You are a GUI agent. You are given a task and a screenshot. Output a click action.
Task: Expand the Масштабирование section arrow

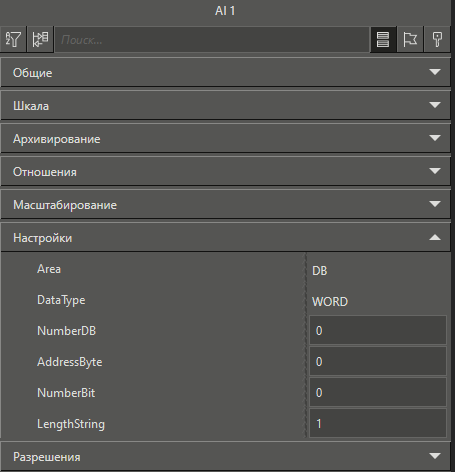click(435, 204)
